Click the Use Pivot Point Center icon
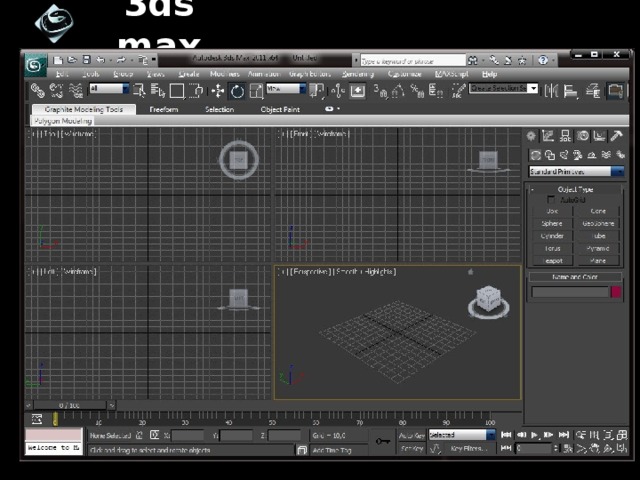Viewport: 640px width, 480px height. [316, 91]
